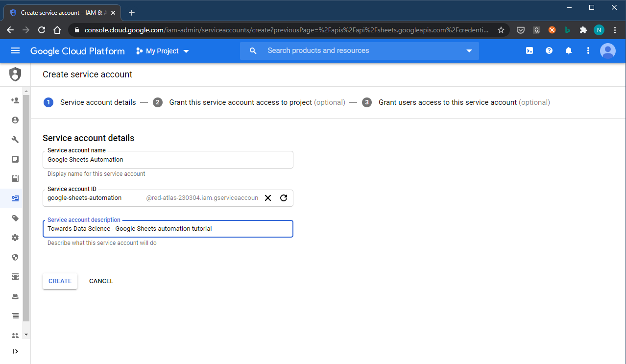The image size is (626, 364).
Task: Close the Create service account browser tab
Action: (x=112, y=13)
